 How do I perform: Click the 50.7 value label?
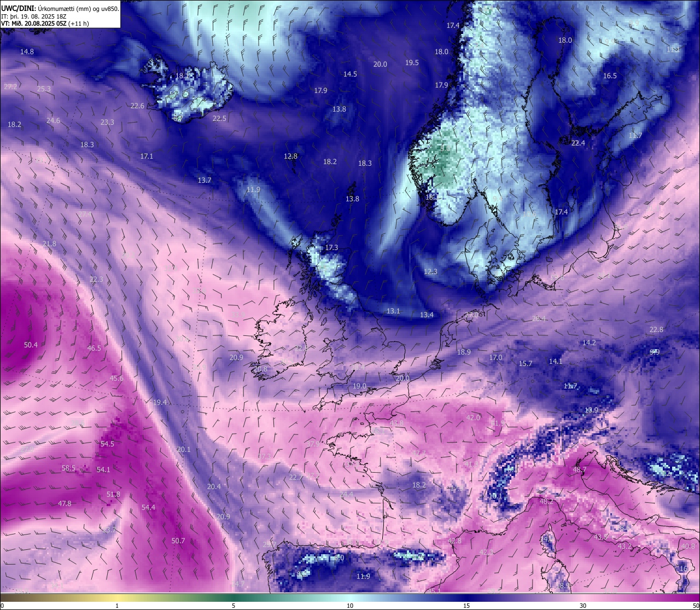178,541
